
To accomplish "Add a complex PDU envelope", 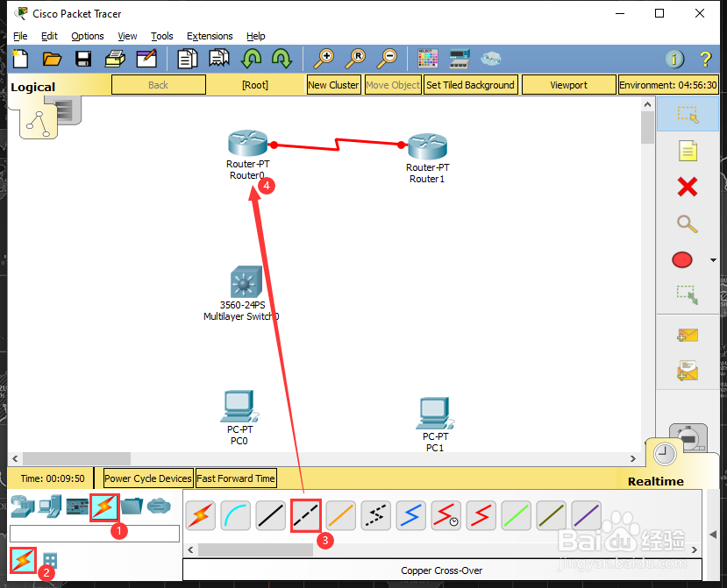I will (x=688, y=371).
